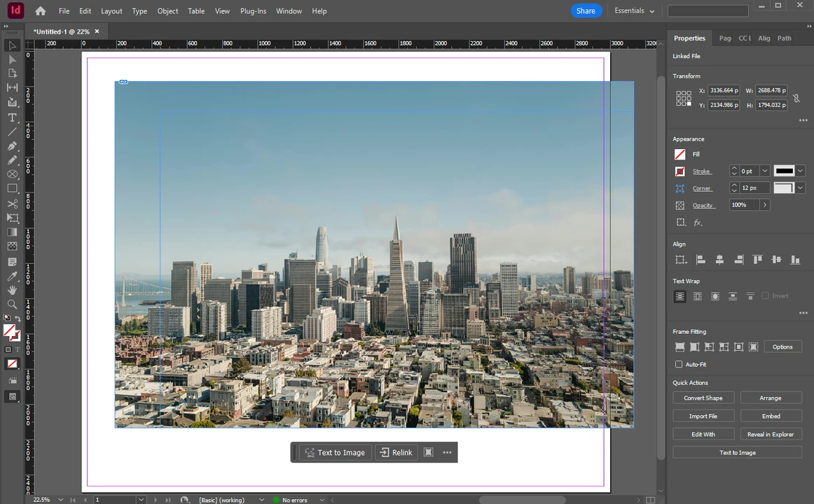This screenshot has width=814, height=504.
Task: Click the toolbar Fill and Stroke swatch
Action: pyautogui.click(x=11, y=332)
